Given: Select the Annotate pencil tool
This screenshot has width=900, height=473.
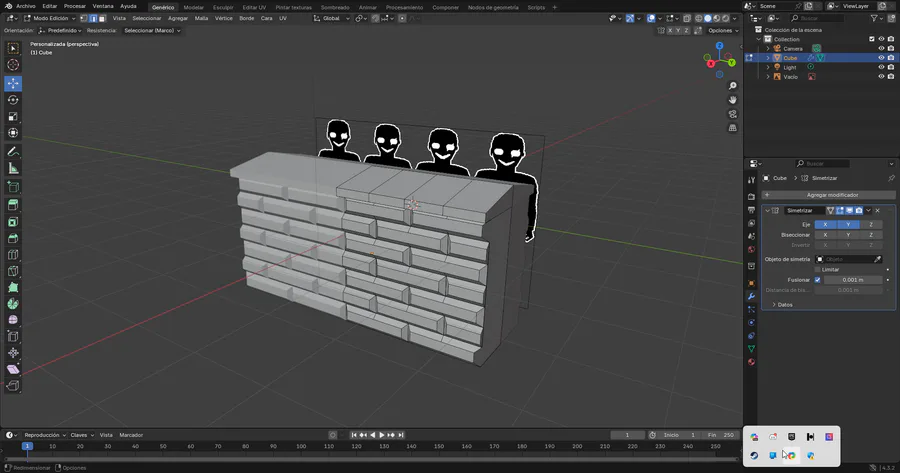Looking at the screenshot, I should (x=13, y=152).
